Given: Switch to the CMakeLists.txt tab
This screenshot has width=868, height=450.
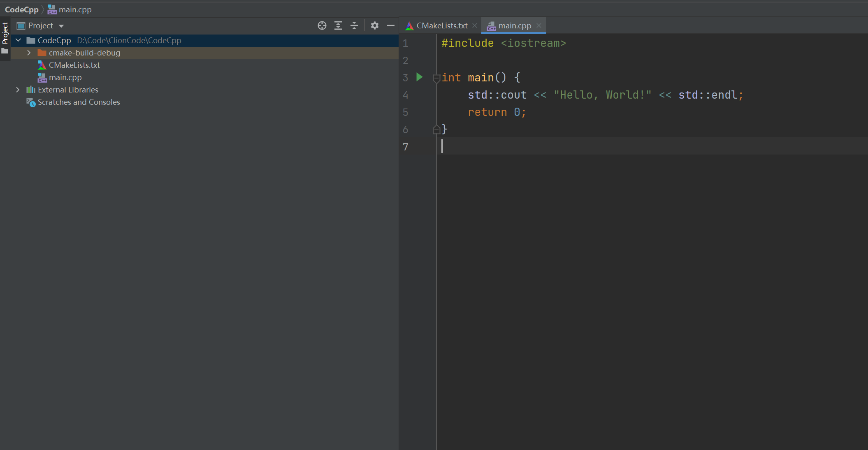Looking at the screenshot, I should [x=437, y=25].
